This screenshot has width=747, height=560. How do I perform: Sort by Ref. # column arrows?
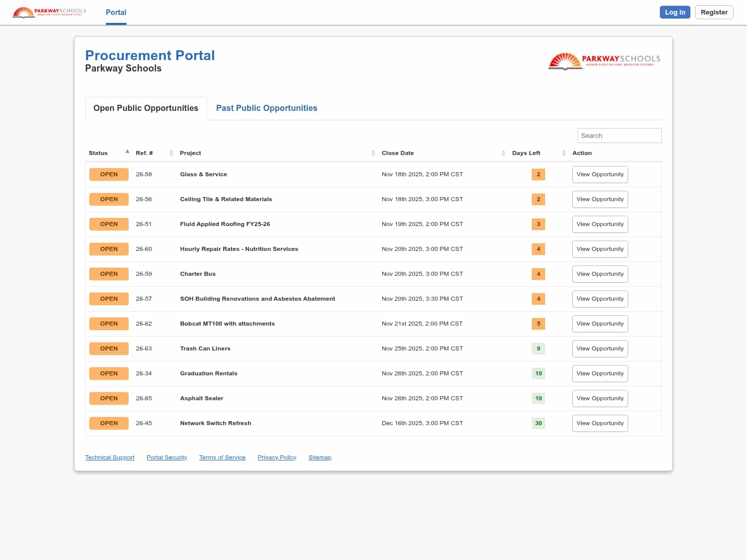click(x=171, y=153)
